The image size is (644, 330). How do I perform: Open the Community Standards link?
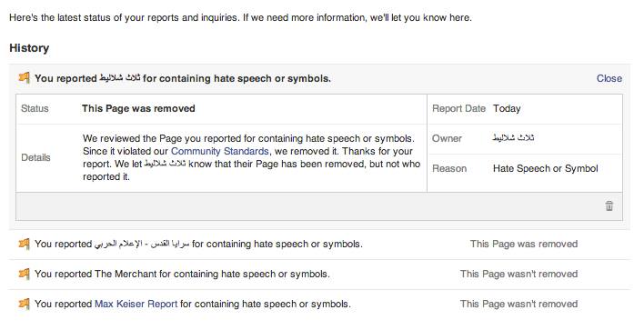tap(220, 151)
